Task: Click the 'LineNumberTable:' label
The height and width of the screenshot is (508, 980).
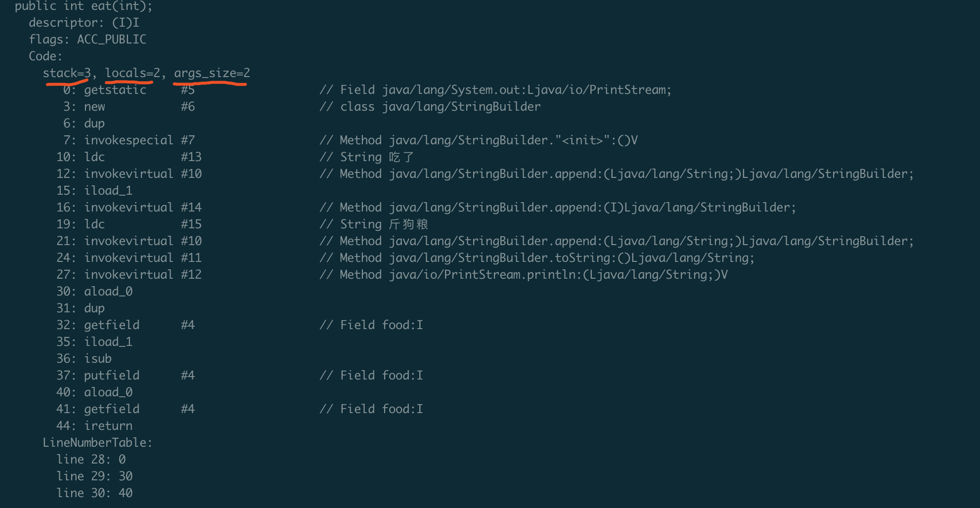Action: pos(97,443)
